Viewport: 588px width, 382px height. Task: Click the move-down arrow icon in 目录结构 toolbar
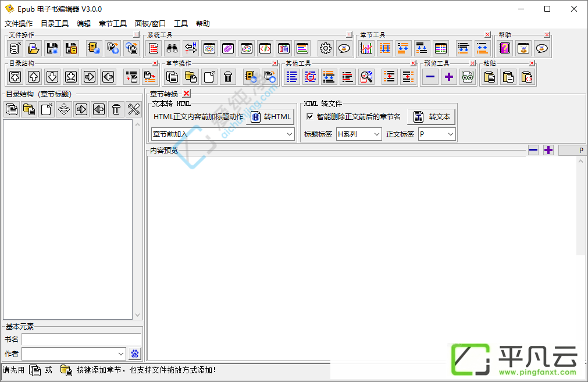click(52, 77)
